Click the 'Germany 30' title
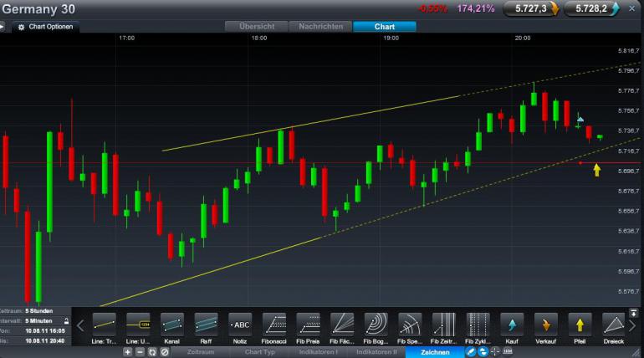644x358 pixels. pyautogui.click(x=38, y=9)
